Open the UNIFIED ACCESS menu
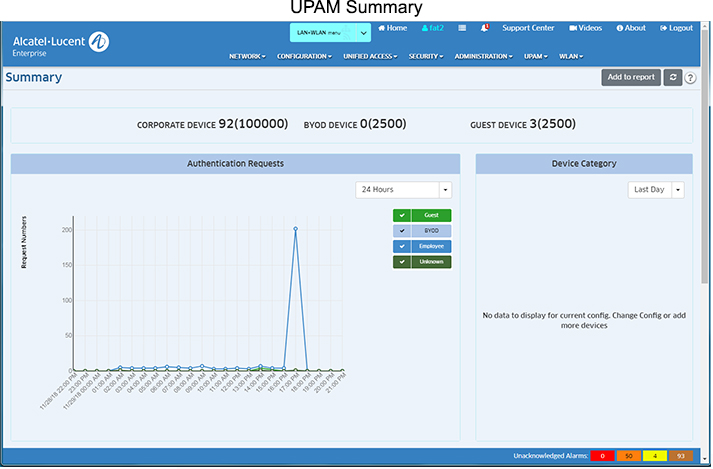The width and height of the screenshot is (713, 469). point(370,56)
